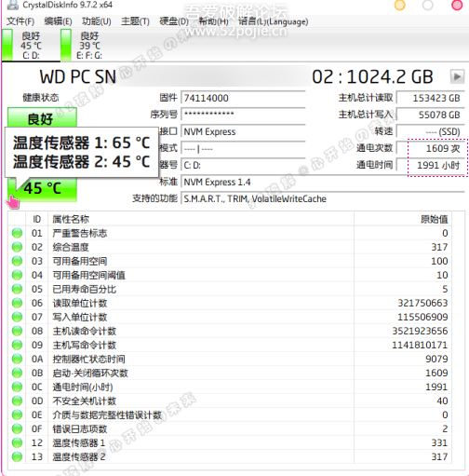469x476 pixels.
Task: Click the 良好 health status button
Action: (42, 118)
